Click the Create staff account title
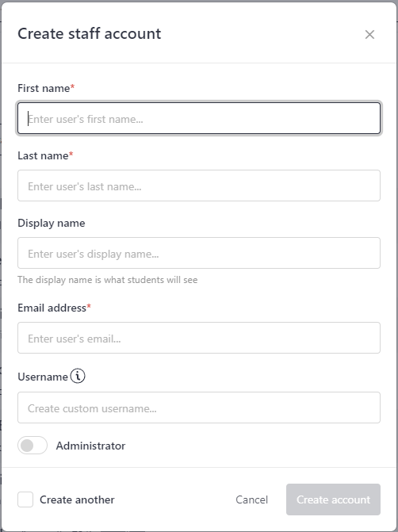The width and height of the screenshot is (398, 532). (x=90, y=33)
